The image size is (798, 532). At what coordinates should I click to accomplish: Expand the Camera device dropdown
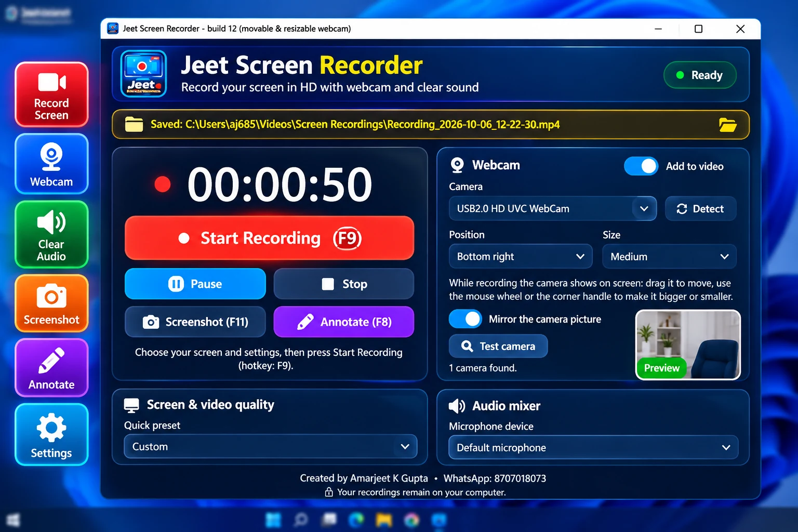553,209
